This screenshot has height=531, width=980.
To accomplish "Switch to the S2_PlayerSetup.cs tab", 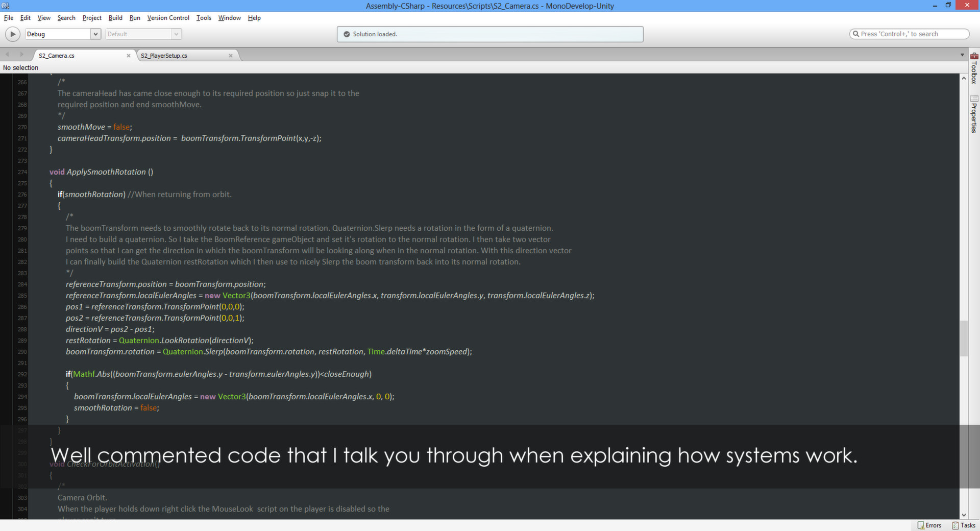I will click(x=179, y=56).
